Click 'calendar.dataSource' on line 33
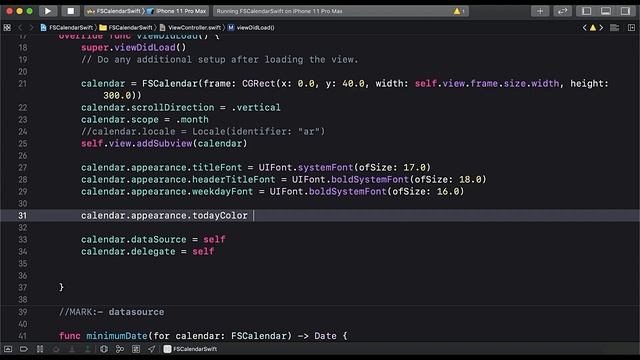Image resolution: width=640 pixels, height=360 pixels. coord(133,240)
